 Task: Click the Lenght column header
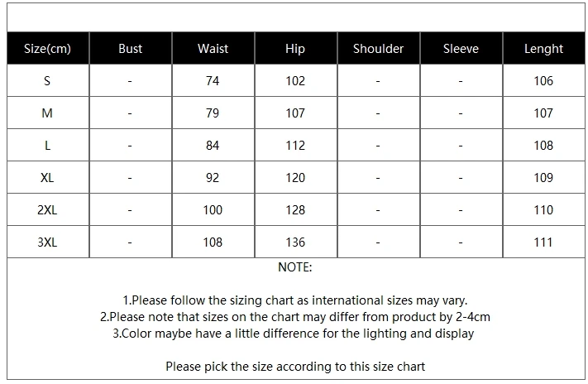[543, 49]
